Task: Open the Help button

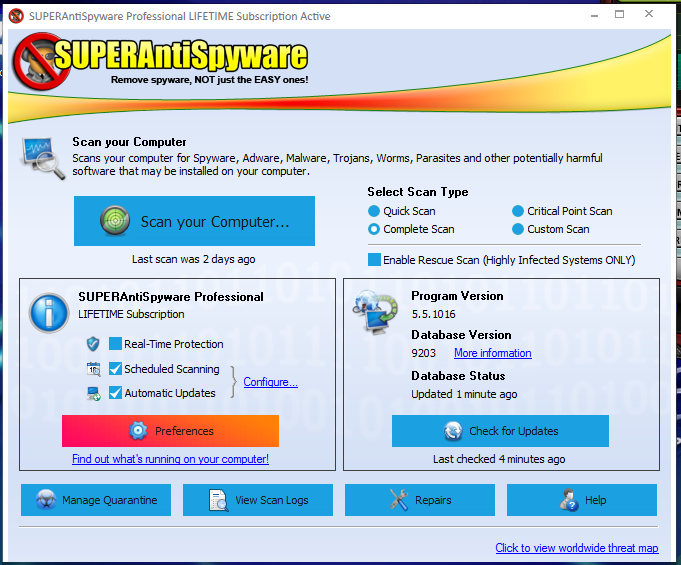Action: point(582,500)
